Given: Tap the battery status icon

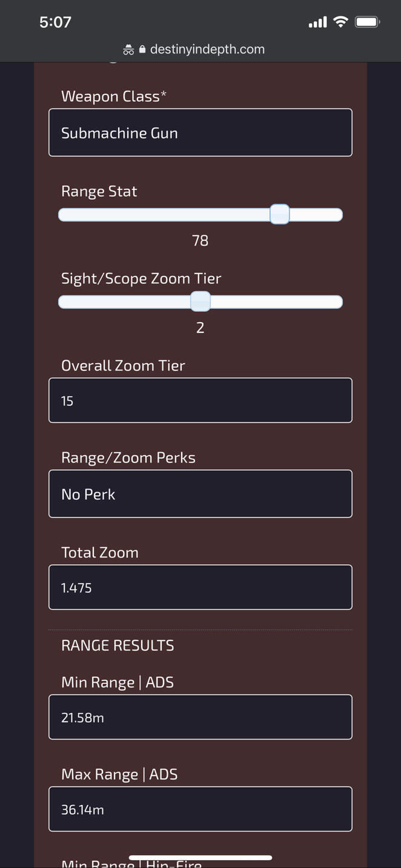Looking at the screenshot, I should 367,22.
